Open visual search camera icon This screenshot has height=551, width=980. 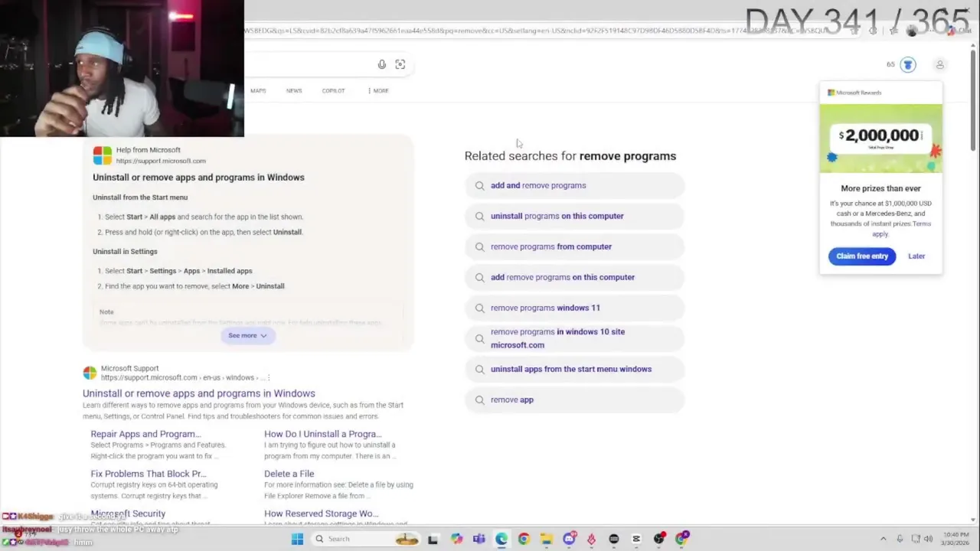coord(400,64)
